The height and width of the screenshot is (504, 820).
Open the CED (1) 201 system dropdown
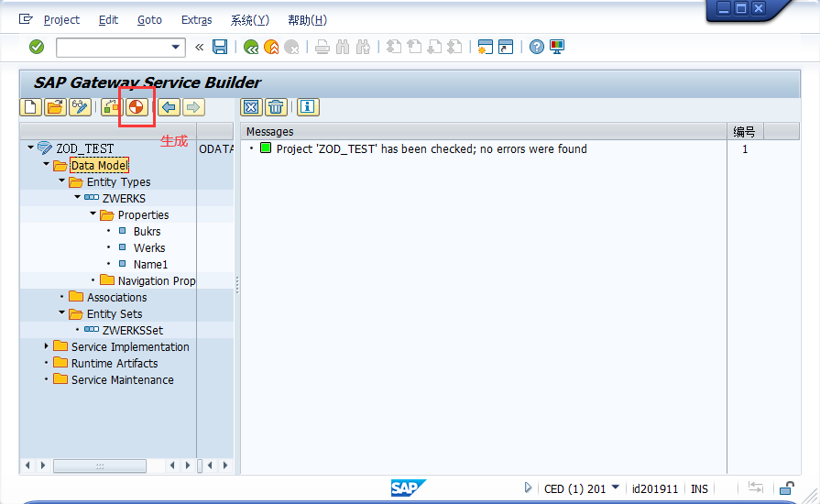(616, 488)
